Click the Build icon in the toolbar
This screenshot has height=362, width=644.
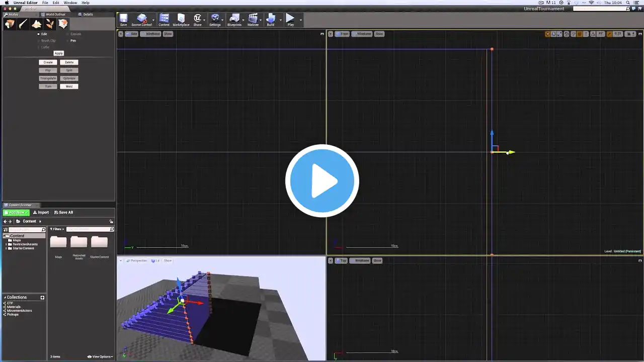pos(271,19)
